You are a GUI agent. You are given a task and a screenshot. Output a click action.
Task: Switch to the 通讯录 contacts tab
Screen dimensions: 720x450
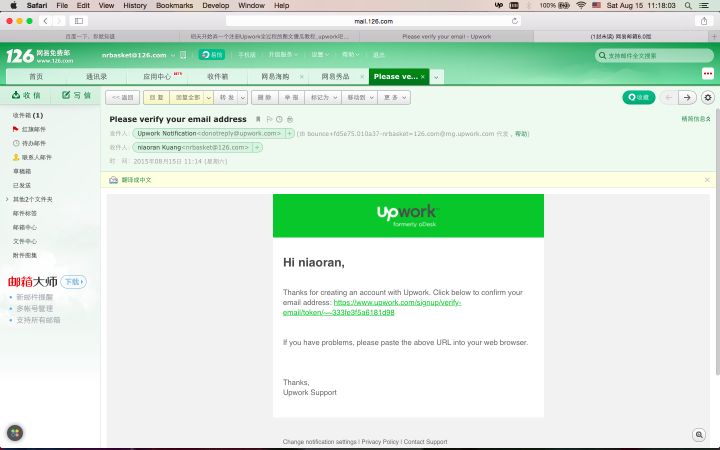[96, 77]
